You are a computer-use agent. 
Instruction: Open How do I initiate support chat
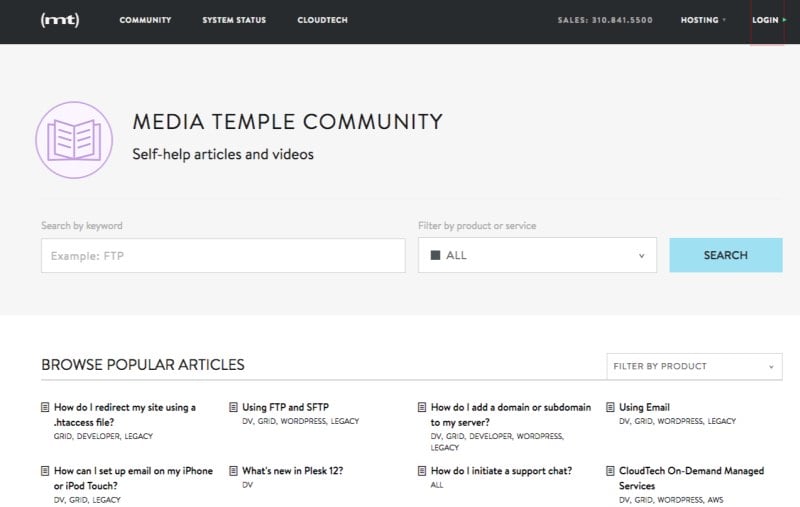tap(501, 471)
